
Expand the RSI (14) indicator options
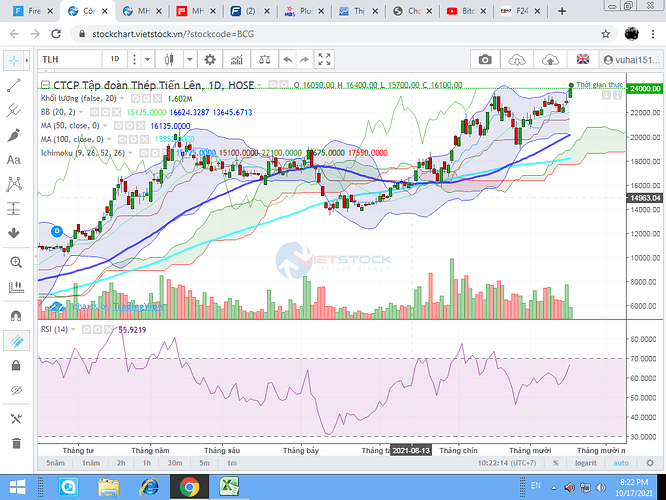point(73,330)
